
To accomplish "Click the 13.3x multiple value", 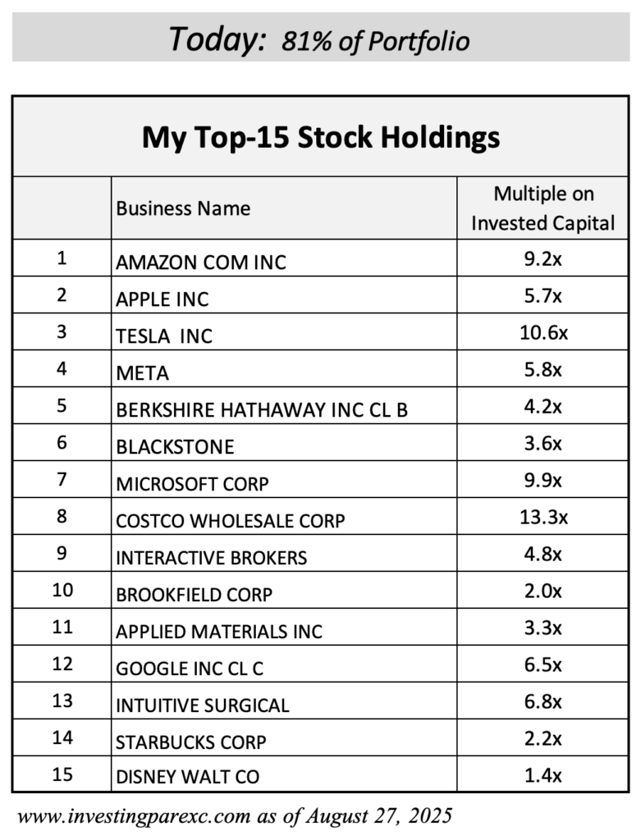I will [543, 518].
